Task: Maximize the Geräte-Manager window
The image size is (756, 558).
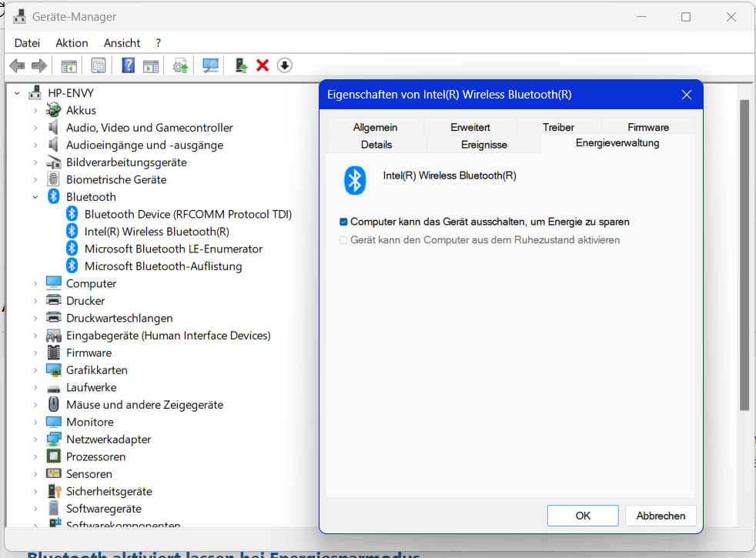Action: (x=686, y=17)
